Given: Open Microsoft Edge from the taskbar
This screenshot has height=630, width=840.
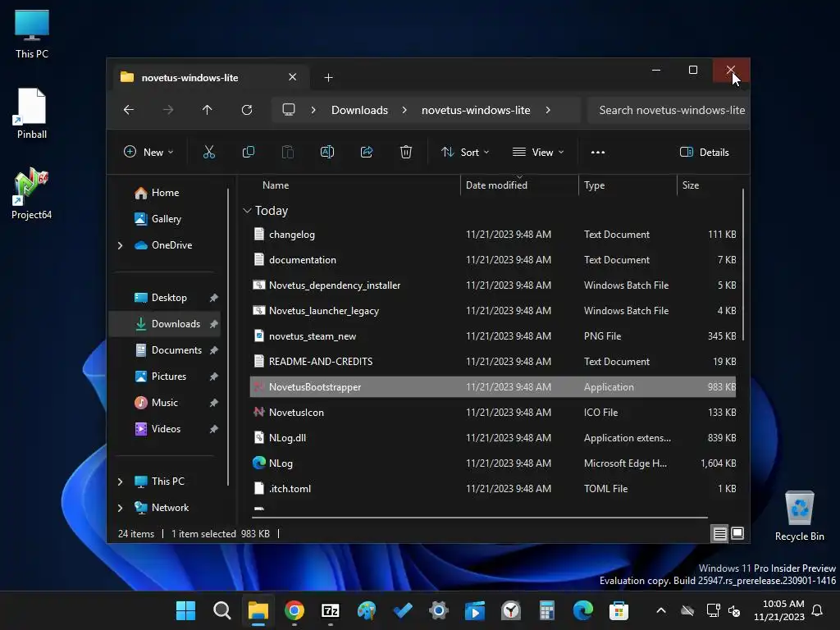Looking at the screenshot, I should tap(583, 610).
